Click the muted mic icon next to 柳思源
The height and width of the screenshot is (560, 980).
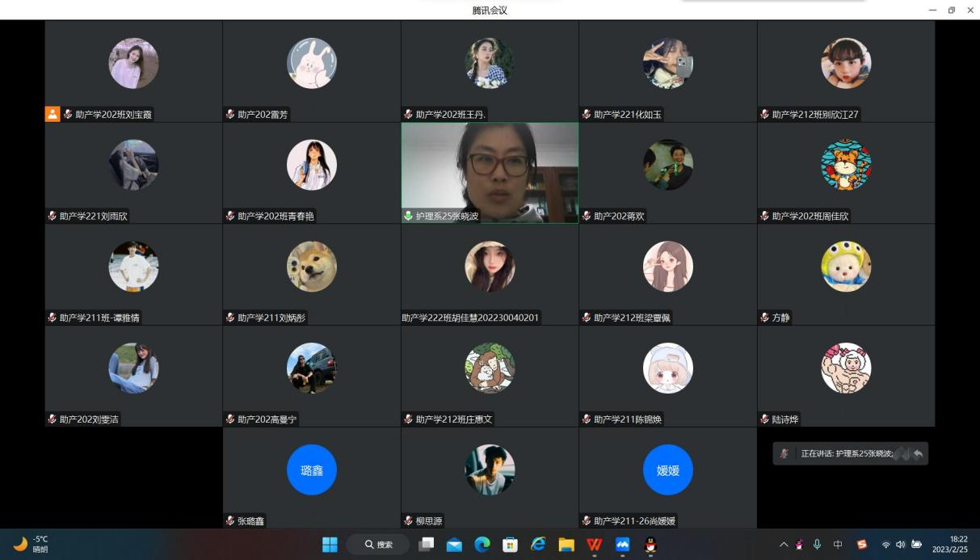pos(409,521)
